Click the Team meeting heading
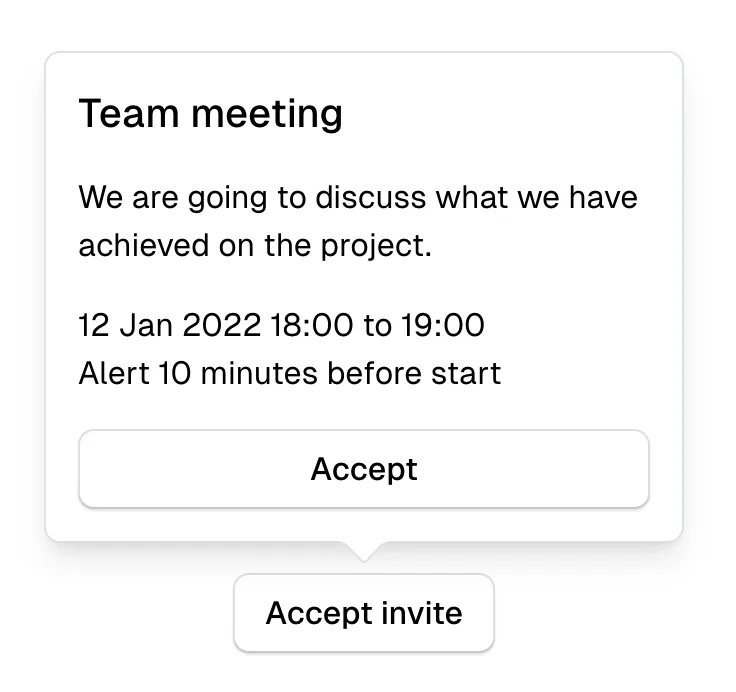This screenshot has width=736, height=692. tap(211, 114)
